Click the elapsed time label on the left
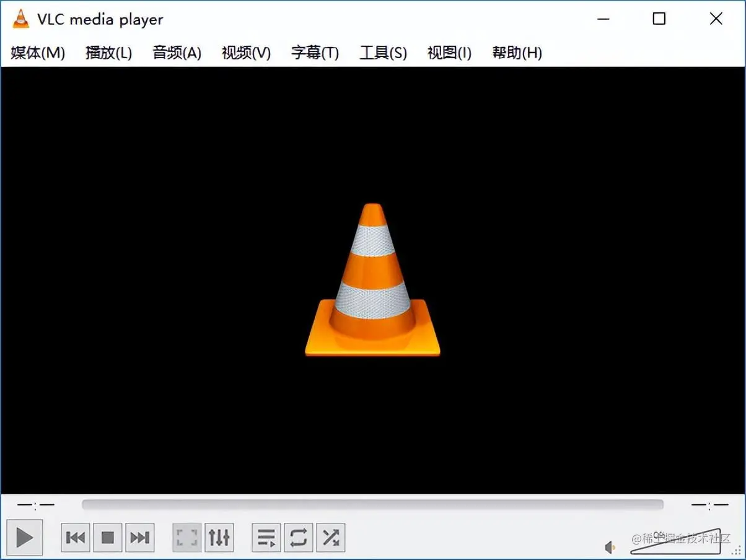This screenshot has height=560, width=746. (36, 505)
